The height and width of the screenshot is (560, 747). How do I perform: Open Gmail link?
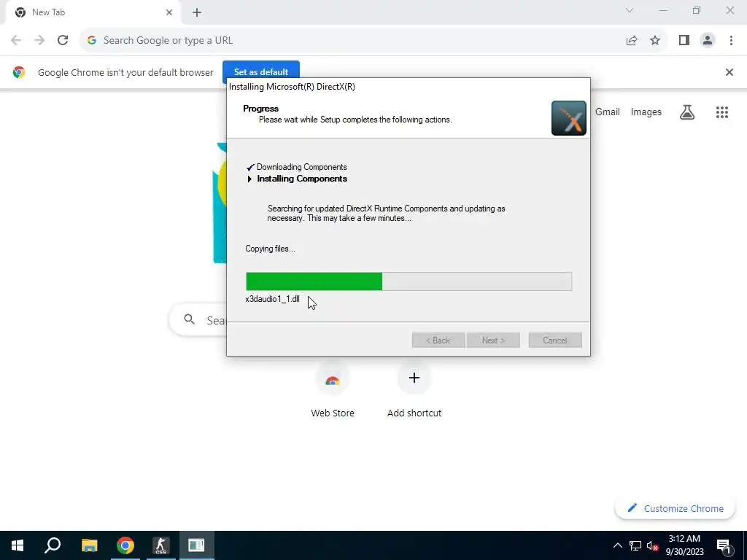click(608, 112)
